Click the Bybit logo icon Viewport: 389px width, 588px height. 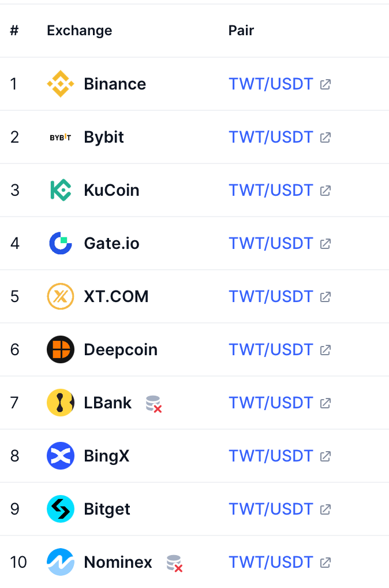coord(61,137)
